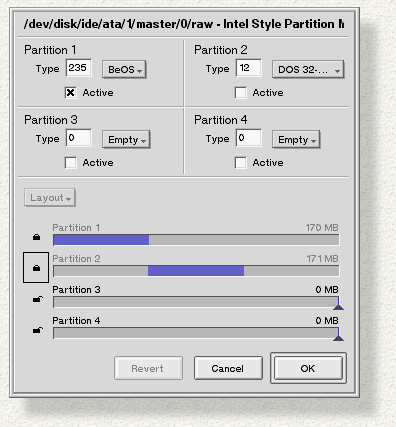The image size is (396, 427).
Task: Open the Layout menu
Action: [50, 198]
